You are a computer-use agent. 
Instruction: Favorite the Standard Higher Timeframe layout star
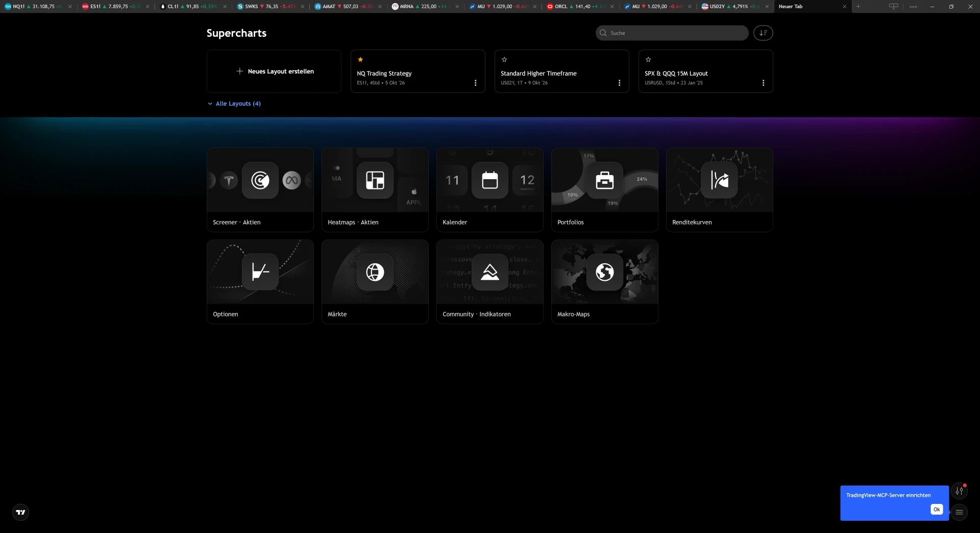[x=504, y=60]
